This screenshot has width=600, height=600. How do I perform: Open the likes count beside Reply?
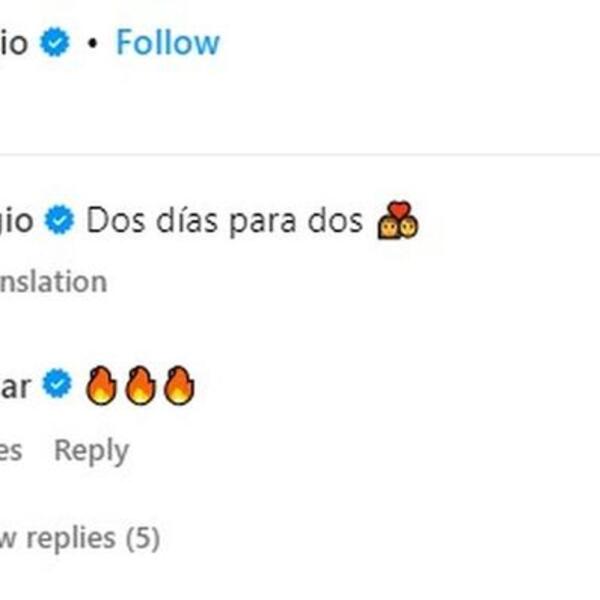click(10, 450)
